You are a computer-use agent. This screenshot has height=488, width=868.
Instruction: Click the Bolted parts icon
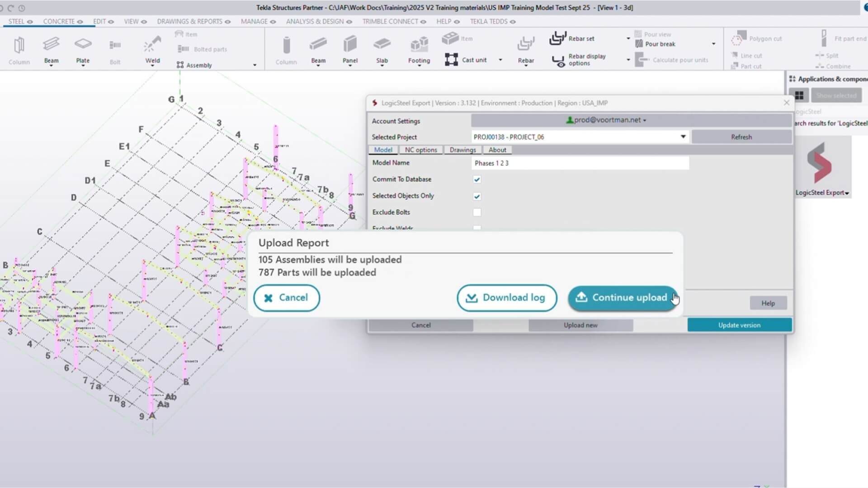[x=183, y=49]
